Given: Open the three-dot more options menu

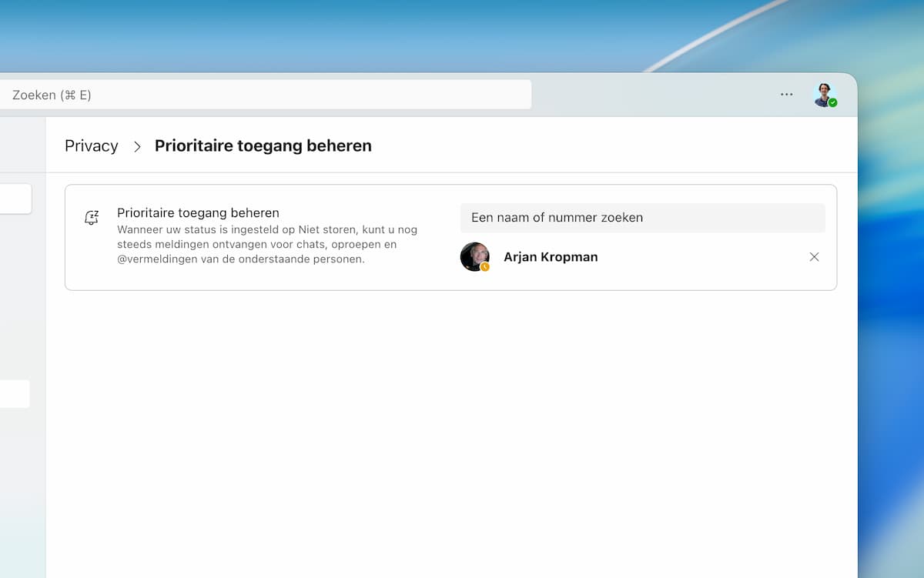Looking at the screenshot, I should [x=786, y=95].
